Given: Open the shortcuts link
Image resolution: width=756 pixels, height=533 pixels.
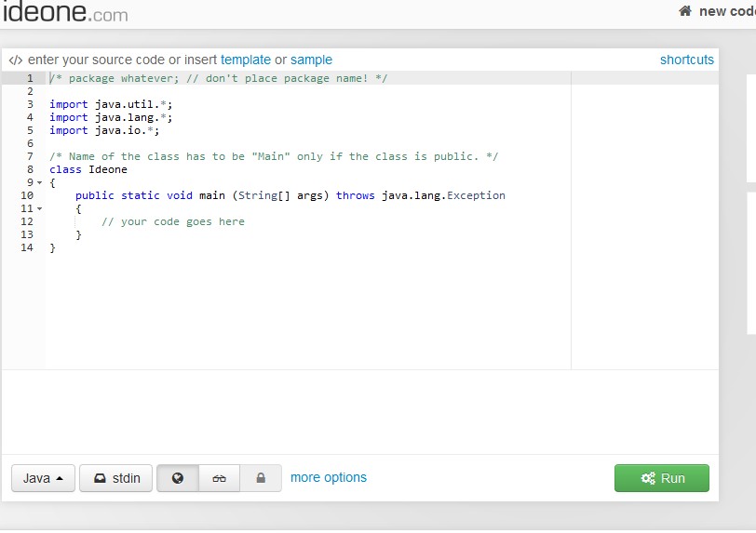Looking at the screenshot, I should pos(686,60).
